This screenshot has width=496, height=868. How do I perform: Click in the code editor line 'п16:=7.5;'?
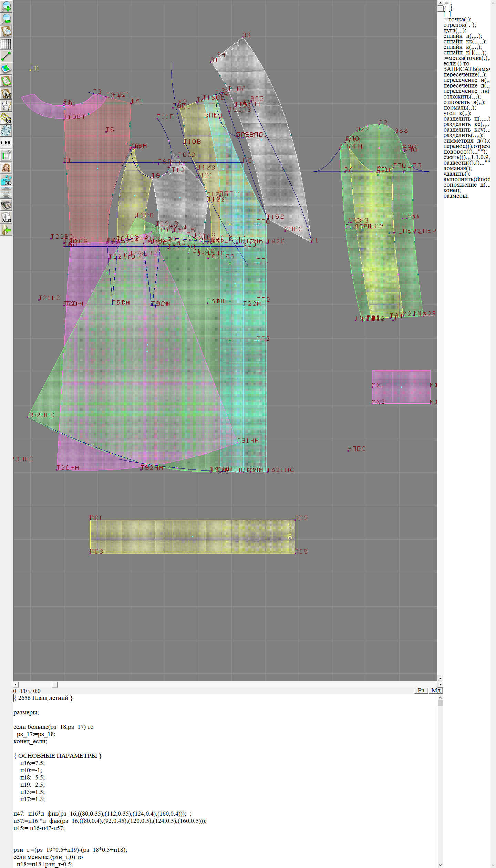[32, 763]
